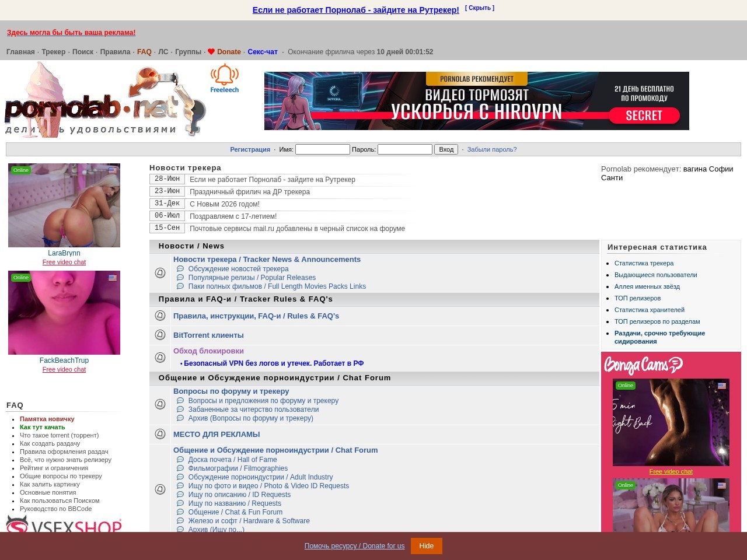This screenshot has height=560, width=747.
Task: Open the Регистрация link
Action: pyautogui.click(x=250, y=149)
